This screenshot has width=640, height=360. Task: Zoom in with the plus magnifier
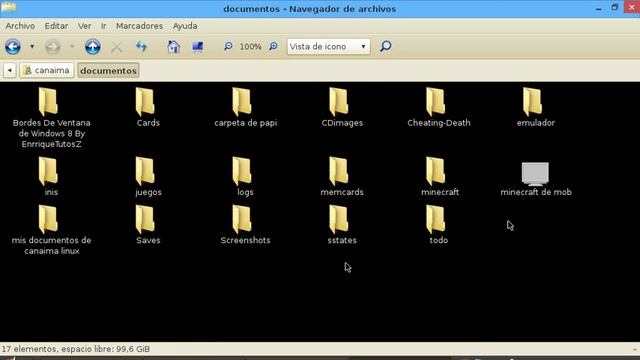[x=273, y=46]
